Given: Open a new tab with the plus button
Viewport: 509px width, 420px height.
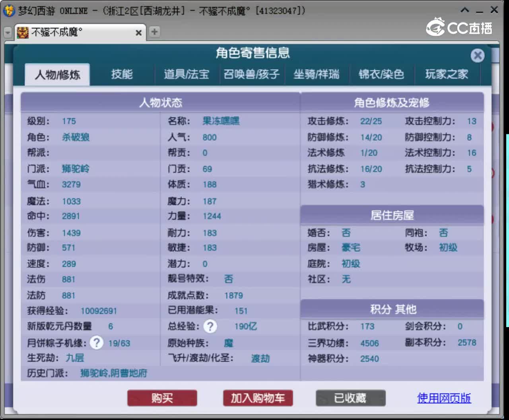Looking at the screenshot, I should pyautogui.click(x=154, y=32).
